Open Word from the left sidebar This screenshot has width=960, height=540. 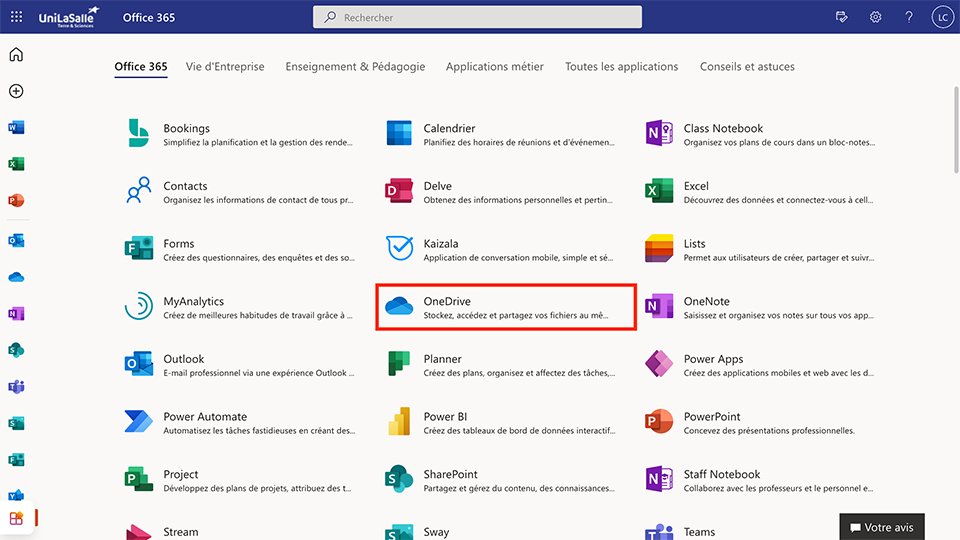click(x=17, y=127)
